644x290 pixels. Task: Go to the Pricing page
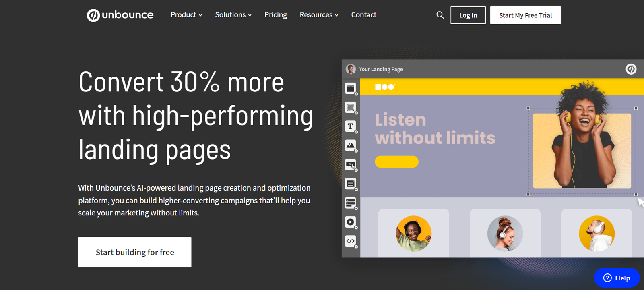276,15
